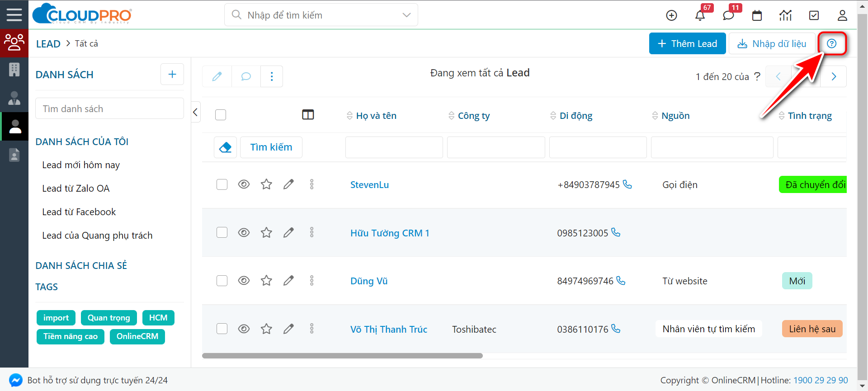The height and width of the screenshot is (391, 868).
Task: Open the notifications bell
Action: (700, 15)
